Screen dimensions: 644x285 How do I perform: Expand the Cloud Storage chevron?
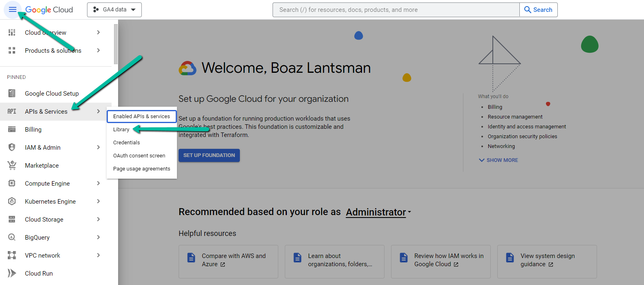[x=98, y=219]
